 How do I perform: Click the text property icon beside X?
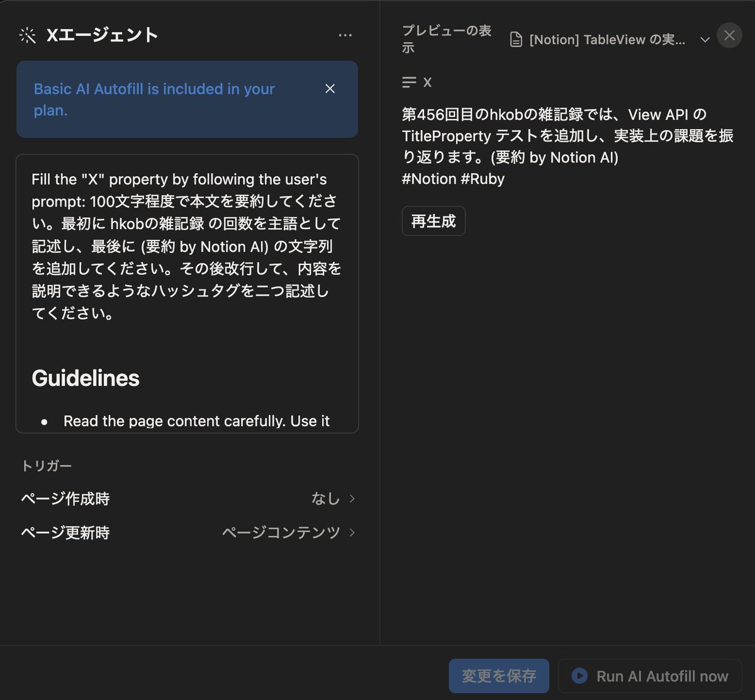pyautogui.click(x=409, y=82)
